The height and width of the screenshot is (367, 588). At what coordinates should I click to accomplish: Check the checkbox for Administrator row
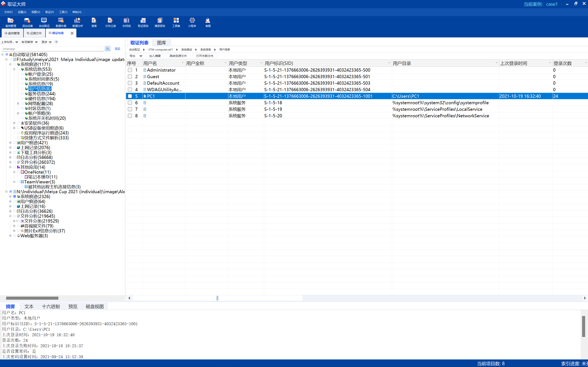[130, 70]
